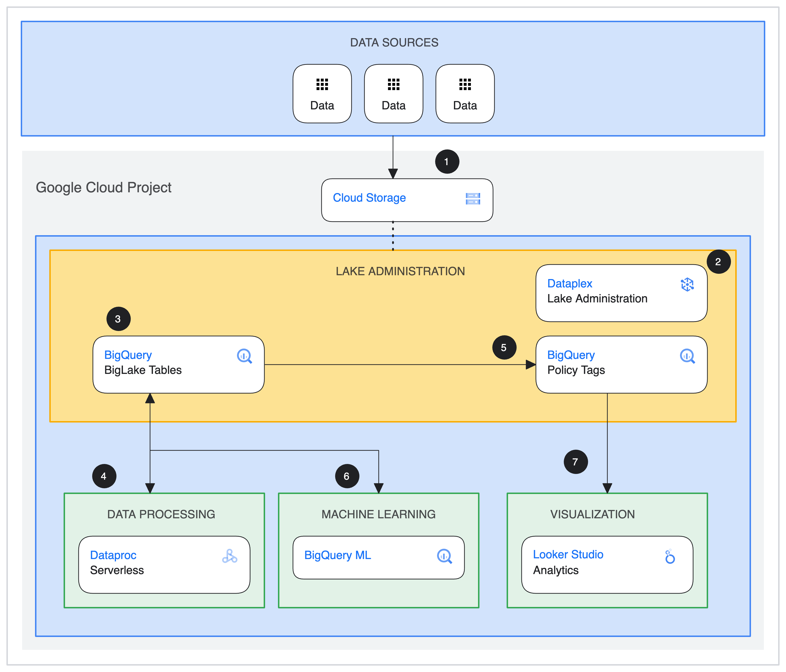Click the Policy Tags text

576,370
